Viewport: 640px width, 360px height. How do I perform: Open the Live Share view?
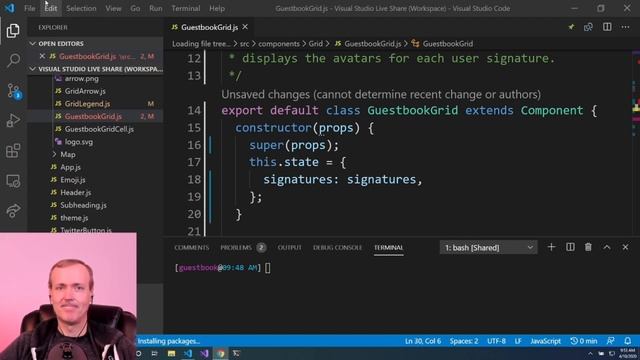pos(13,211)
